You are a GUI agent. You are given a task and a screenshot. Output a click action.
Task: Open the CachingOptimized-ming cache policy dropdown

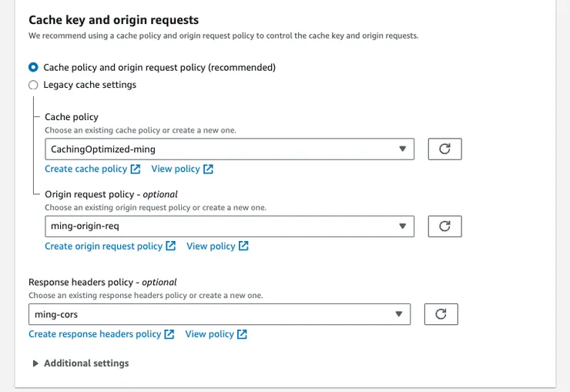[230, 149]
